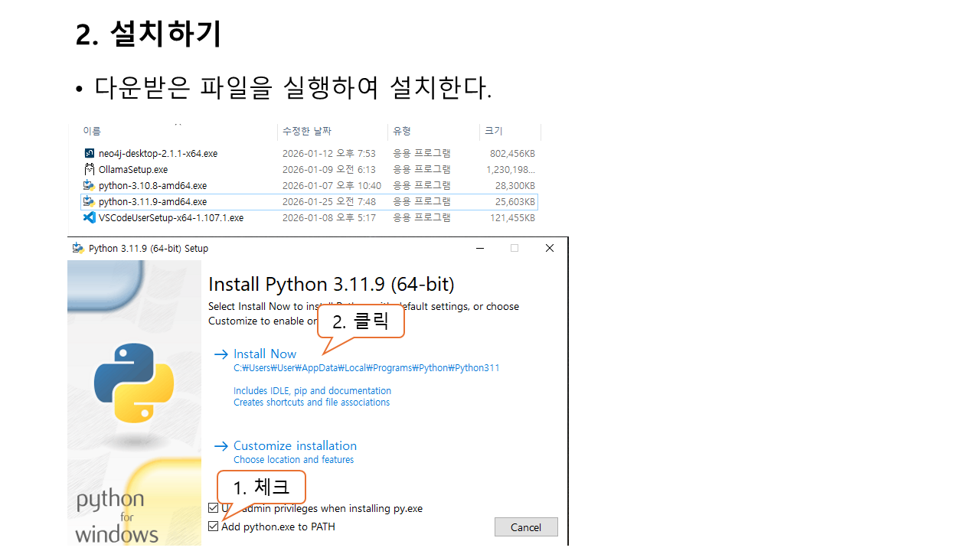Click the '2. 클릭' callout bubble
The width and height of the screenshot is (980, 551).
[361, 322]
